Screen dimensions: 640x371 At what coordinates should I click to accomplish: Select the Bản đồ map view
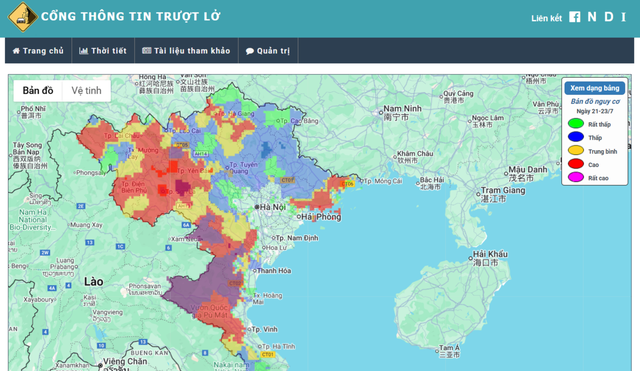coord(38,91)
